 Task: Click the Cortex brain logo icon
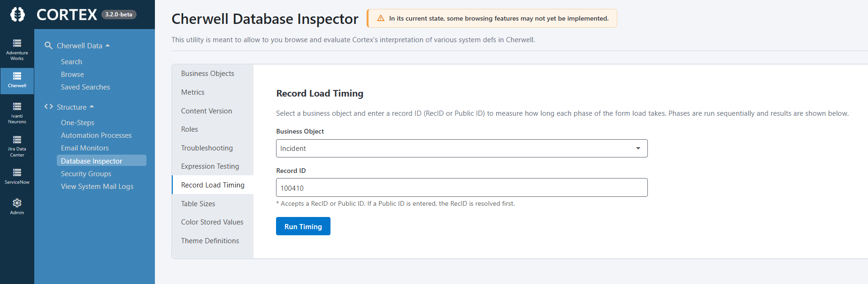tap(17, 15)
